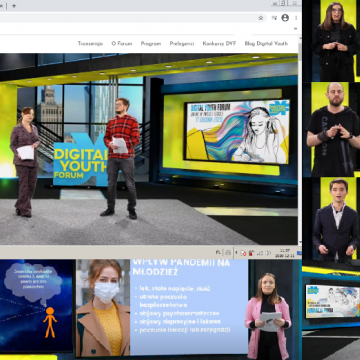Open the taskbar clock and date
Viewport: 360px width, 360px height.
point(285,253)
